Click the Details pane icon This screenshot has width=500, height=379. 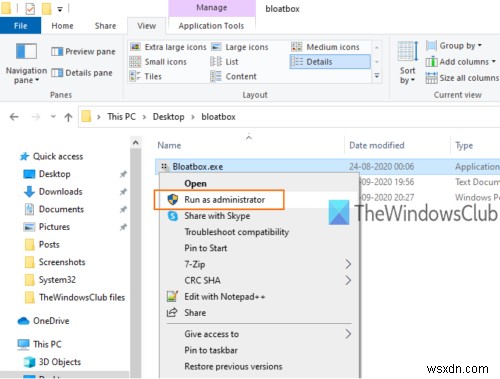(x=57, y=73)
